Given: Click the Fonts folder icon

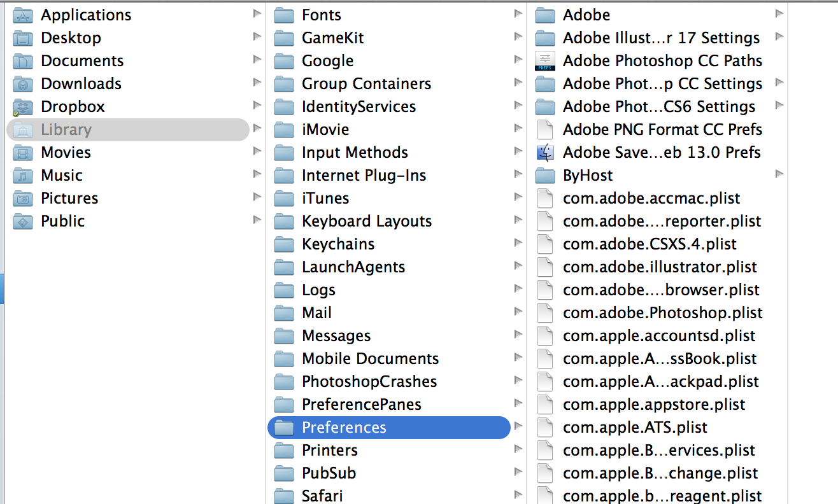Looking at the screenshot, I should [x=284, y=15].
